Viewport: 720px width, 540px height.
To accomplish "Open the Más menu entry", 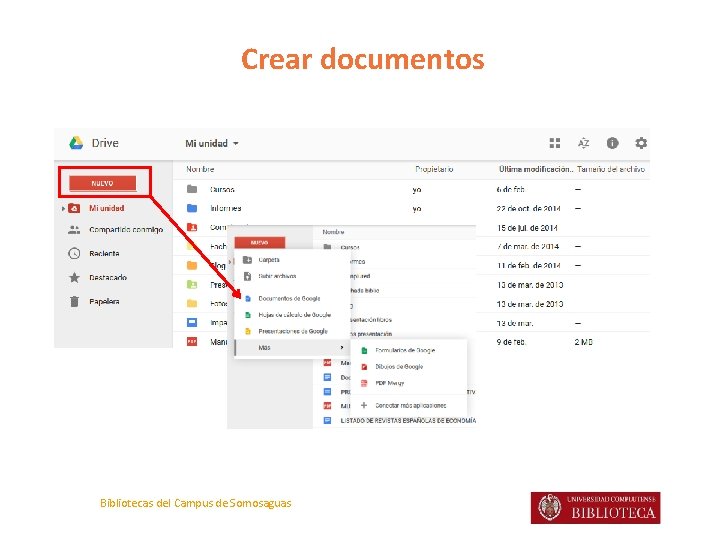I will point(292,348).
